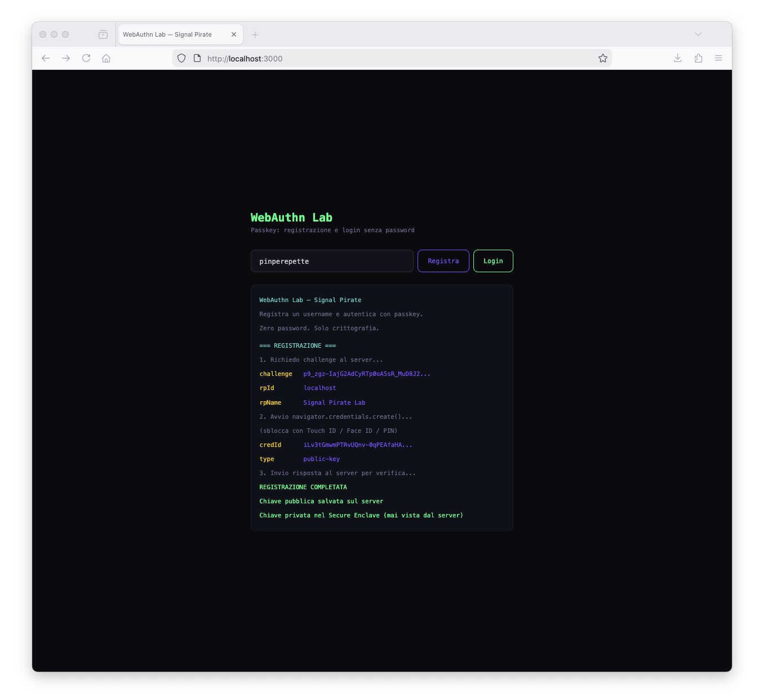
Task: Bookmark the page with the star icon
Action: [x=602, y=58]
